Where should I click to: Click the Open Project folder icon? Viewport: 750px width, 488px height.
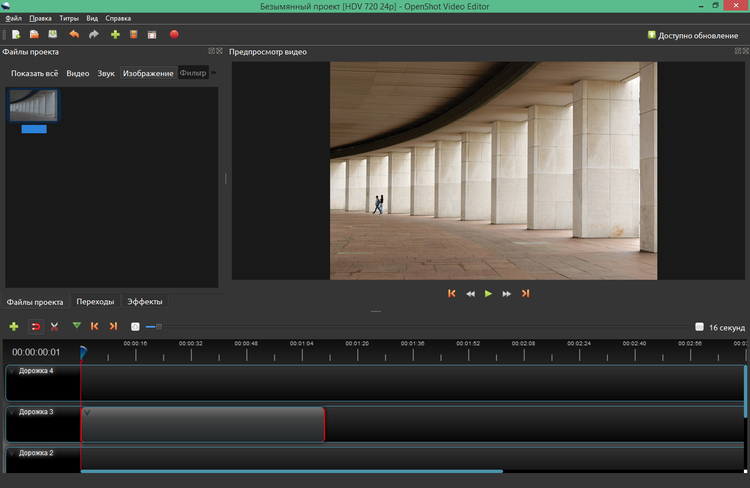coord(34,34)
